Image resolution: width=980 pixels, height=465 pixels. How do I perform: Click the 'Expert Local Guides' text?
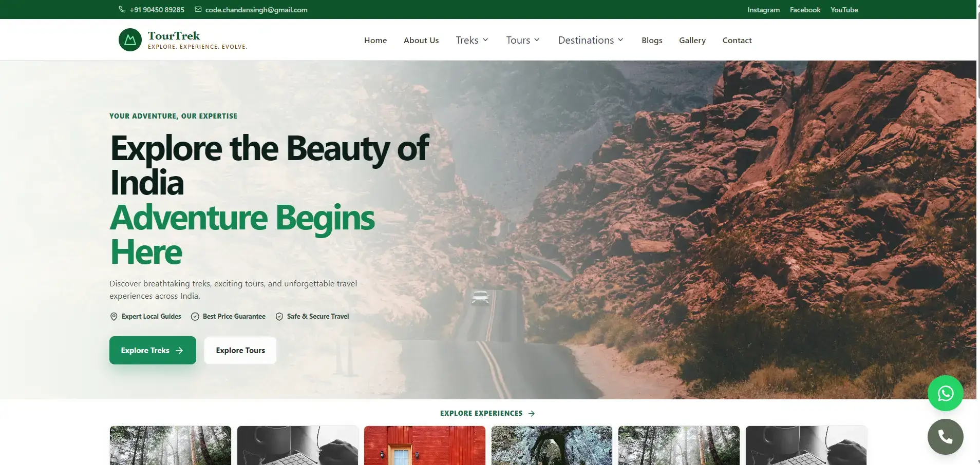click(x=152, y=317)
